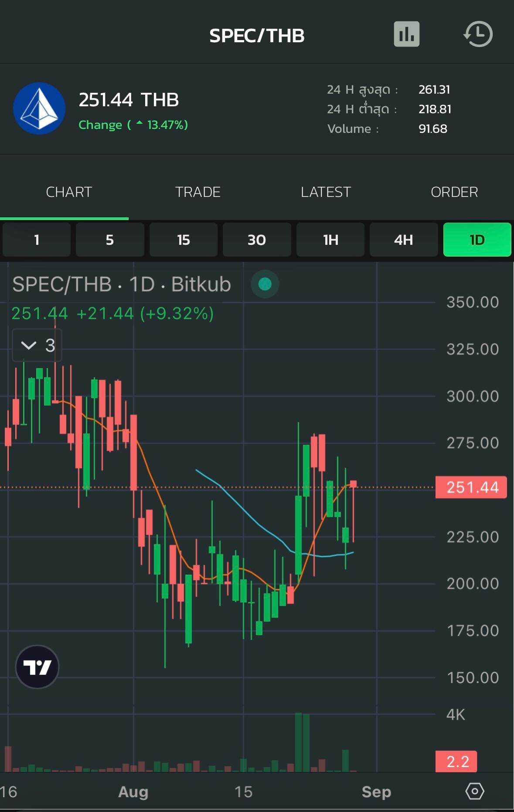Screen dimensions: 514x812
Task: Select the 1 minute timeframe
Action: 37,240
